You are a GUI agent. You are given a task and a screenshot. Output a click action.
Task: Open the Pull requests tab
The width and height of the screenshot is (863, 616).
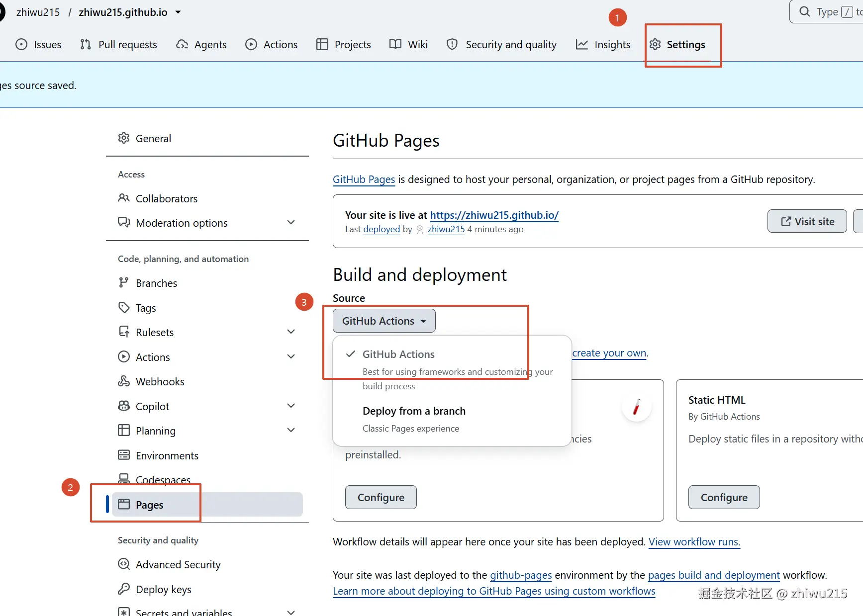click(118, 45)
